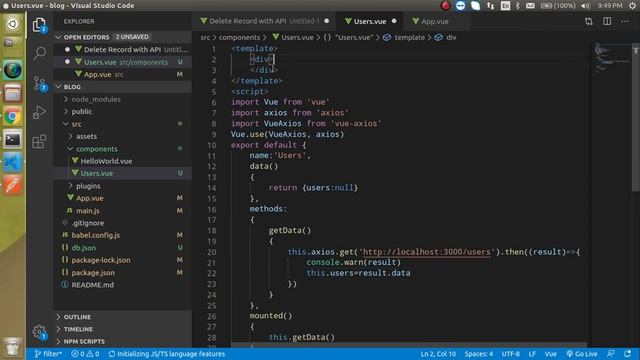Open the Trash in the dock
640x360 pixels.
(13, 346)
